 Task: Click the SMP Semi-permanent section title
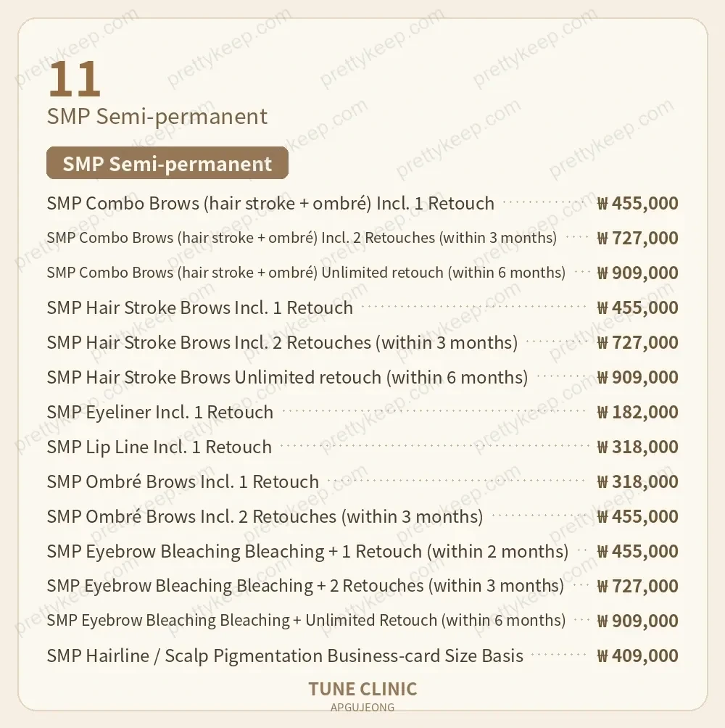(x=157, y=116)
